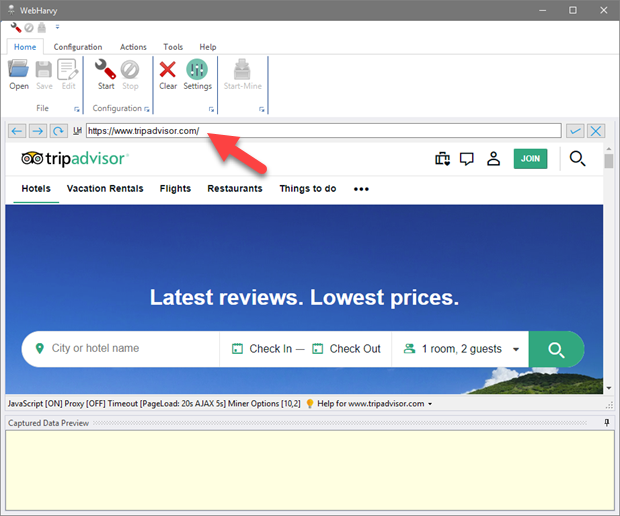Viewport: 620px width, 516px height.
Task: Click the page refresh icon
Action: click(58, 131)
